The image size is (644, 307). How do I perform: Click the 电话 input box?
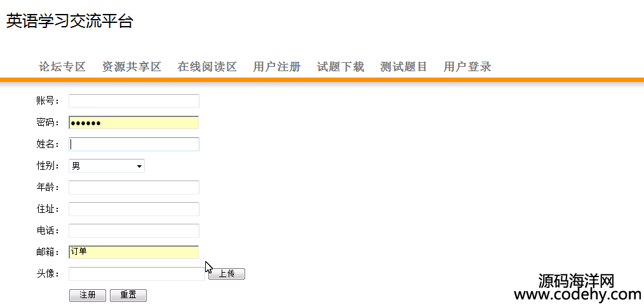coord(134,231)
